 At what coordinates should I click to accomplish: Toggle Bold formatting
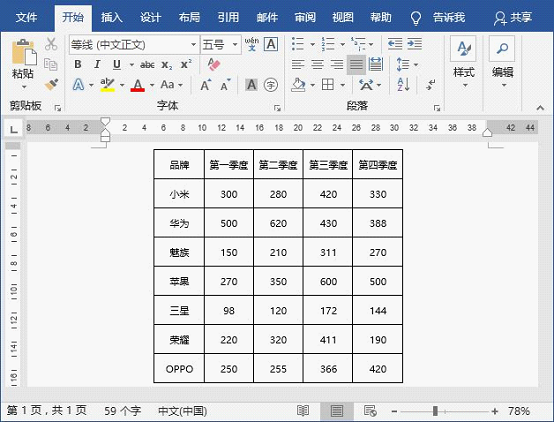pos(78,64)
